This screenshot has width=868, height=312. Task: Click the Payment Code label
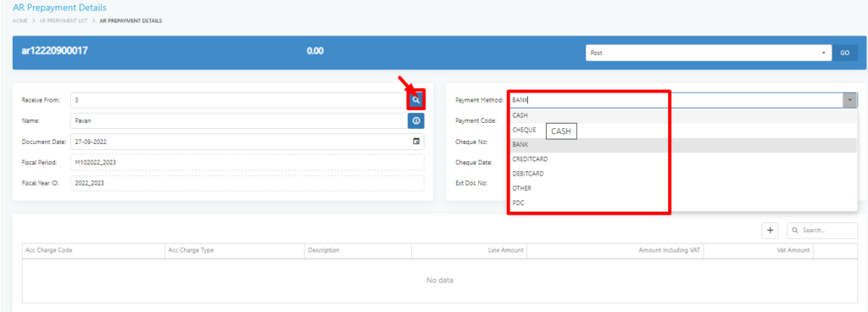point(476,120)
